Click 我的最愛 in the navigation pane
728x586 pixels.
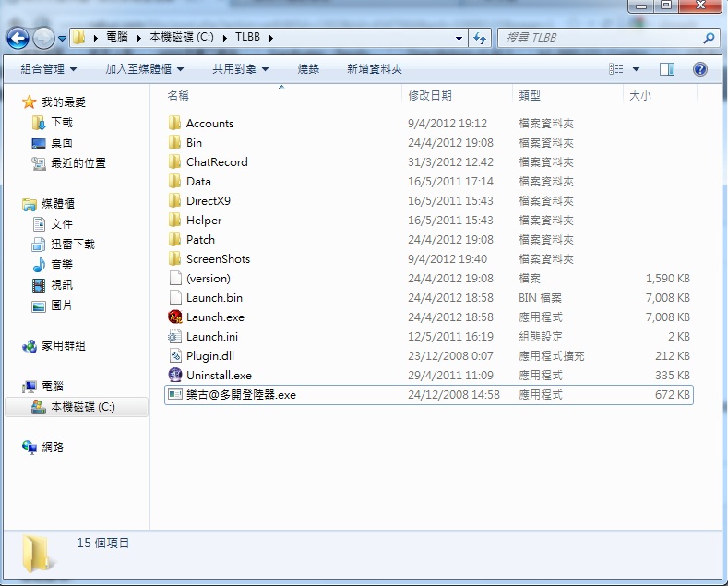(x=64, y=102)
